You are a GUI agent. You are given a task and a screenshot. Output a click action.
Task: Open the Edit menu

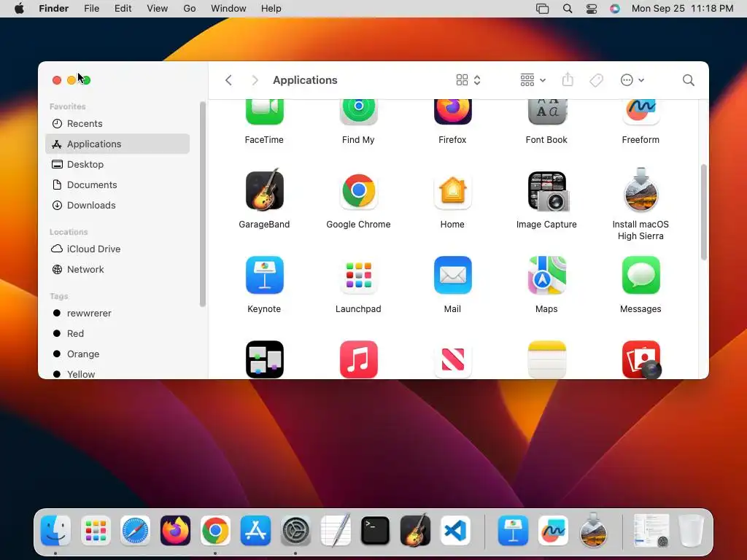(x=123, y=9)
